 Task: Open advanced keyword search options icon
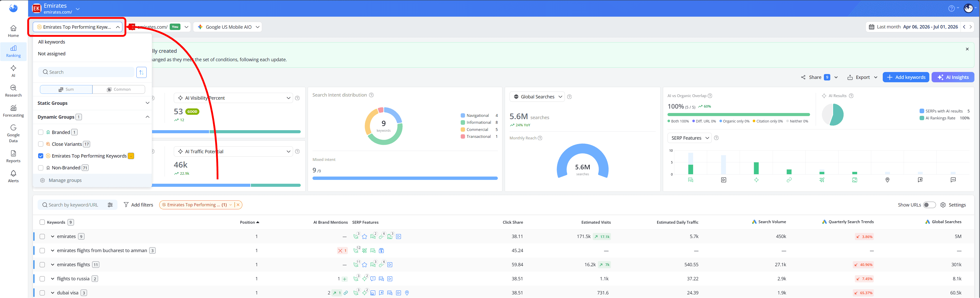coord(110,205)
